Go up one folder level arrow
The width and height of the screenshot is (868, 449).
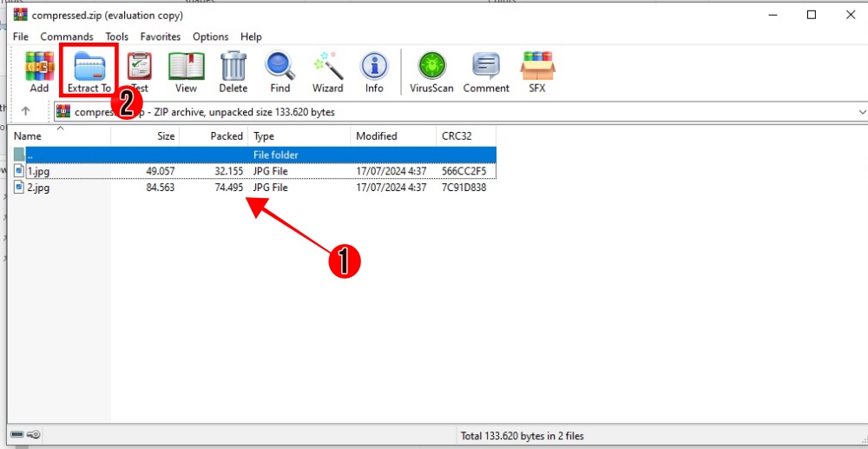pyautogui.click(x=25, y=111)
